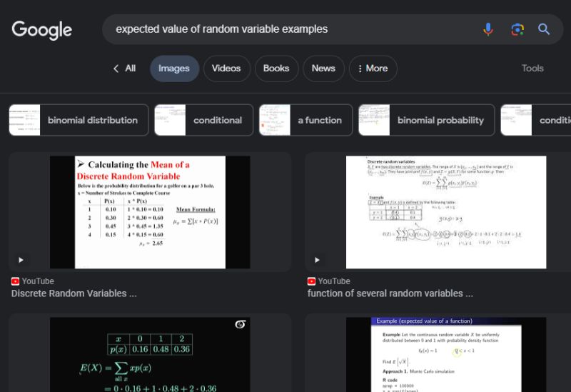Open function of several random variables title link
571x392 pixels.
pos(390,293)
